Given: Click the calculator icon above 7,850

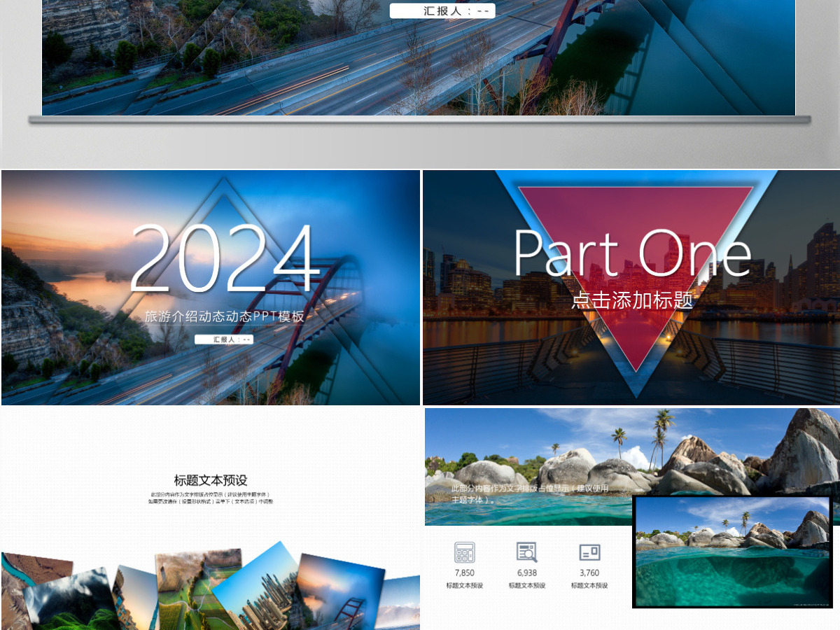Looking at the screenshot, I should [464, 552].
